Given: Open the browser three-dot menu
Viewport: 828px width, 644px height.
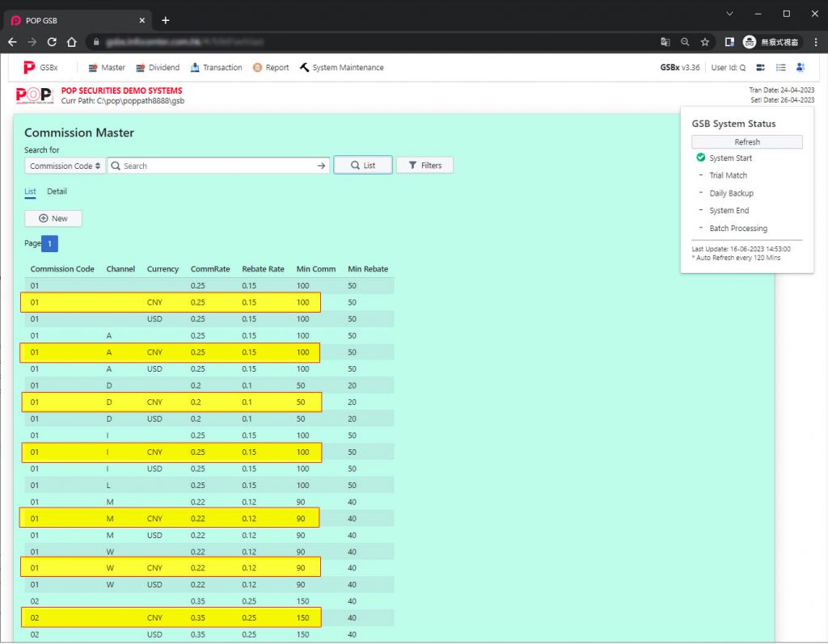Looking at the screenshot, I should [816, 42].
